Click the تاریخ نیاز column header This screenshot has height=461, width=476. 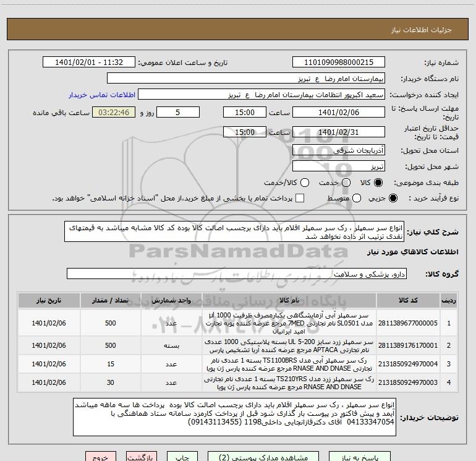pos(49,301)
